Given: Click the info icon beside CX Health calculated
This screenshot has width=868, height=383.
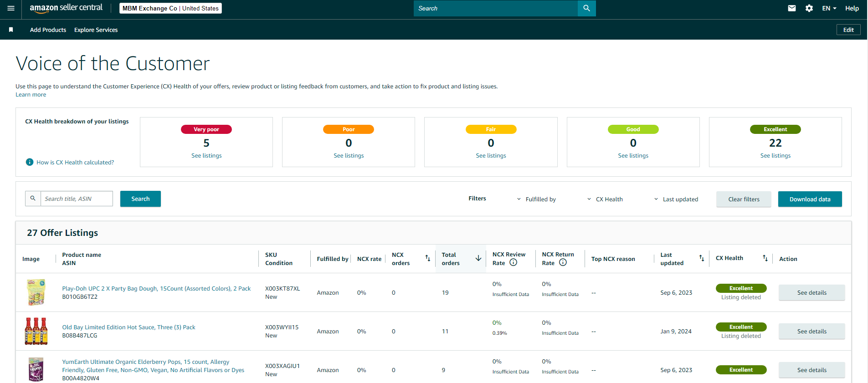Looking at the screenshot, I should pyautogui.click(x=30, y=162).
